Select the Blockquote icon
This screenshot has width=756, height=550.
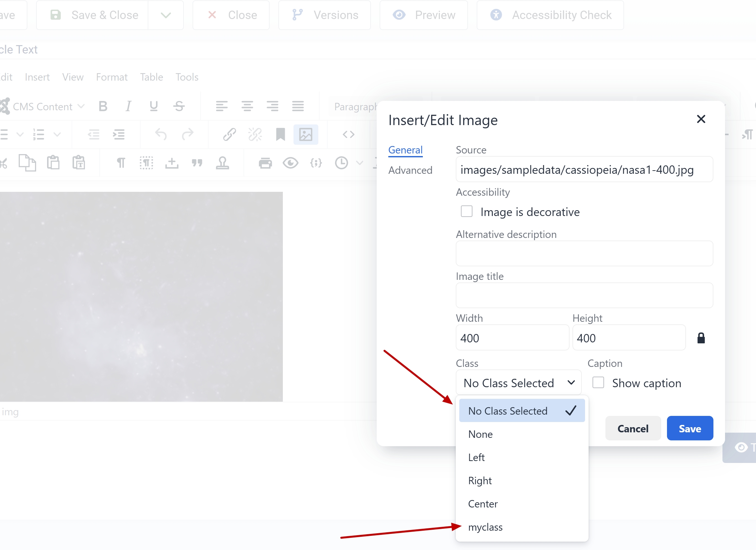coord(197,163)
